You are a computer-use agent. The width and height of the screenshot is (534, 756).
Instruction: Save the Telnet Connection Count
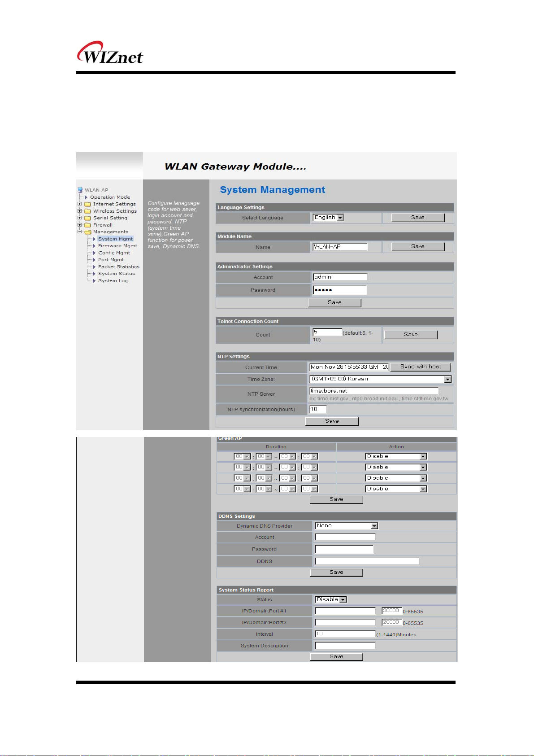click(411, 335)
